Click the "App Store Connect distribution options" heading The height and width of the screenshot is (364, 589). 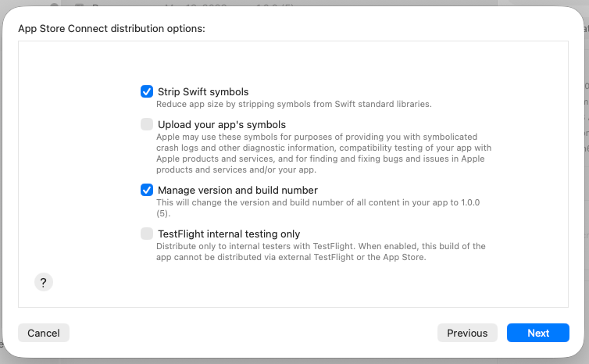[112, 29]
